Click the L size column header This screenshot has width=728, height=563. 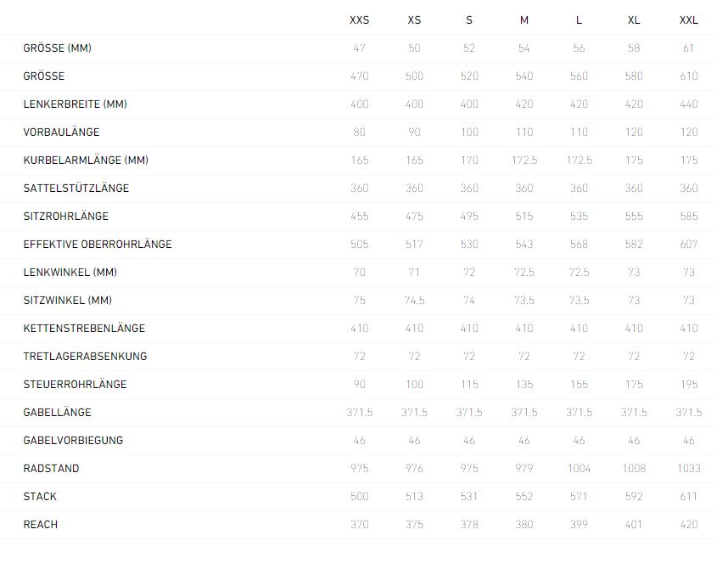pyautogui.click(x=579, y=20)
